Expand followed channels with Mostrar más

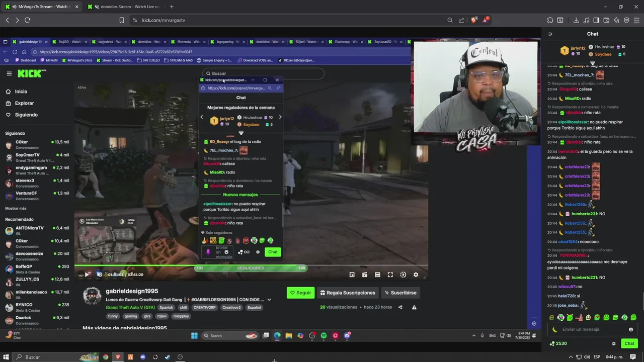[16, 208]
